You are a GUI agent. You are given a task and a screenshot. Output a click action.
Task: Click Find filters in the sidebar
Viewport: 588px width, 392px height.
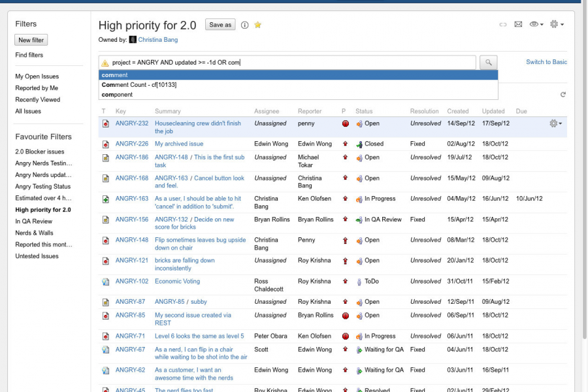tap(29, 55)
